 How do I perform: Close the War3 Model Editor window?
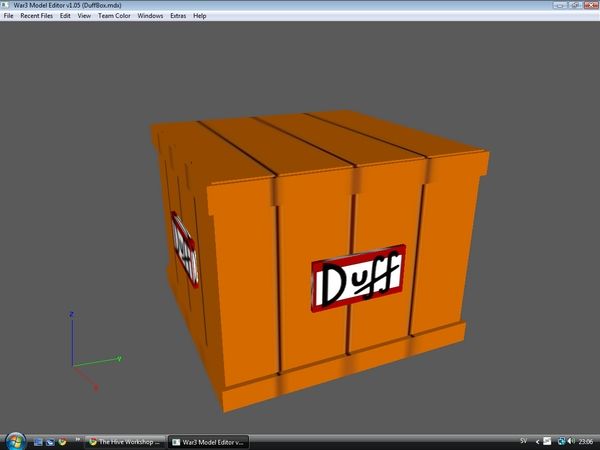(590, 5)
